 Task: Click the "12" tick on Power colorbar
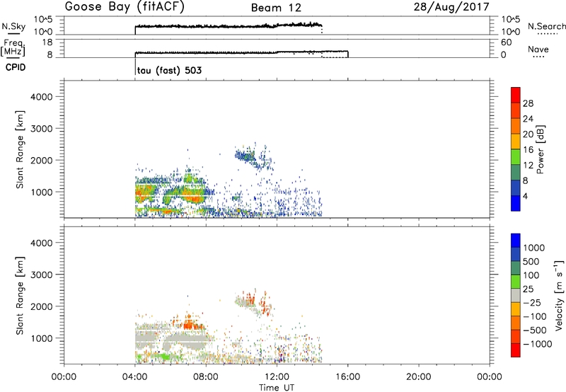click(x=528, y=165)
